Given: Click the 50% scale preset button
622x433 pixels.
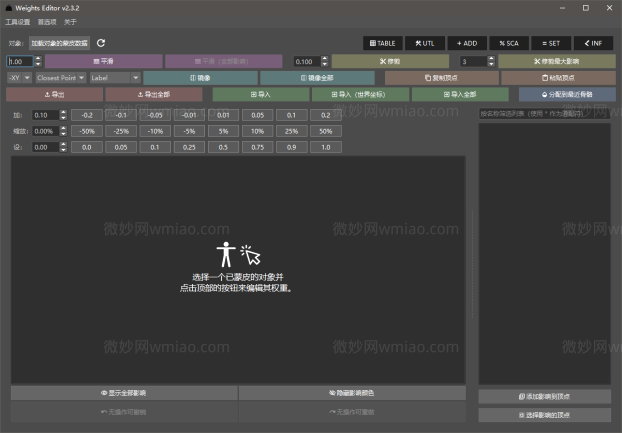Looking at the screenshot, I should (x=326, y=131).
